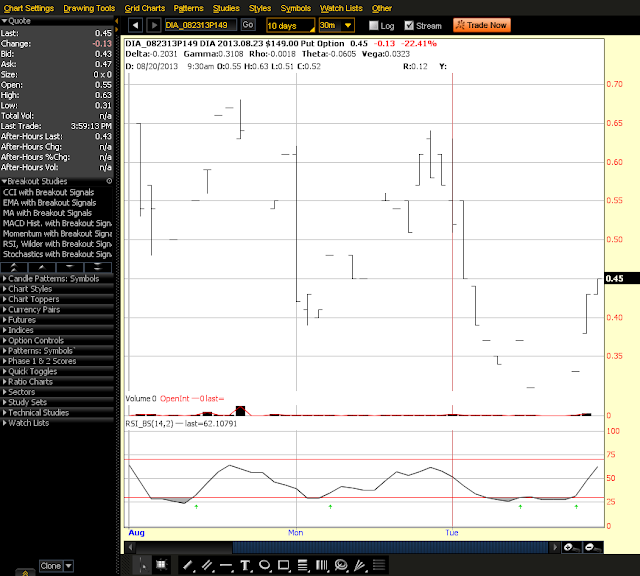
Task: Select Stochastics with Breakout Signals study
Action: (x=57, y=254)
